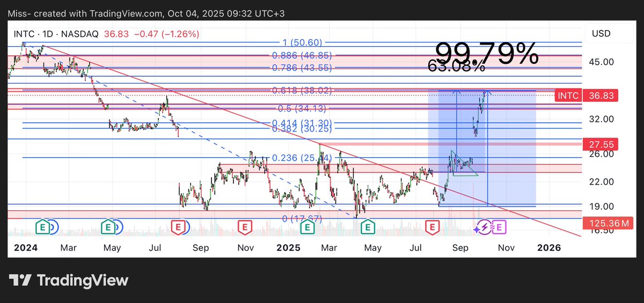This screenshot has width=644, height=303.
Task: Click the 2024 year label on the time axis
Action: click(x=25, y=248)
